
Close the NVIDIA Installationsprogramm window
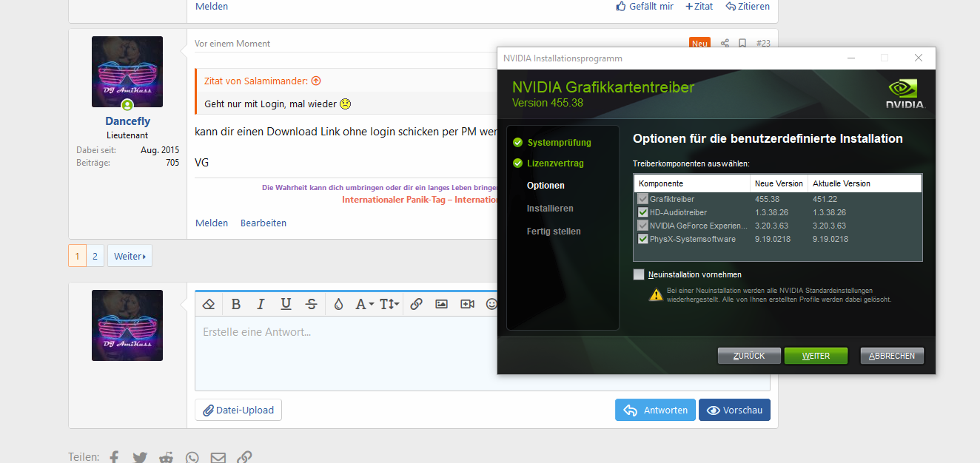[919, 58]
